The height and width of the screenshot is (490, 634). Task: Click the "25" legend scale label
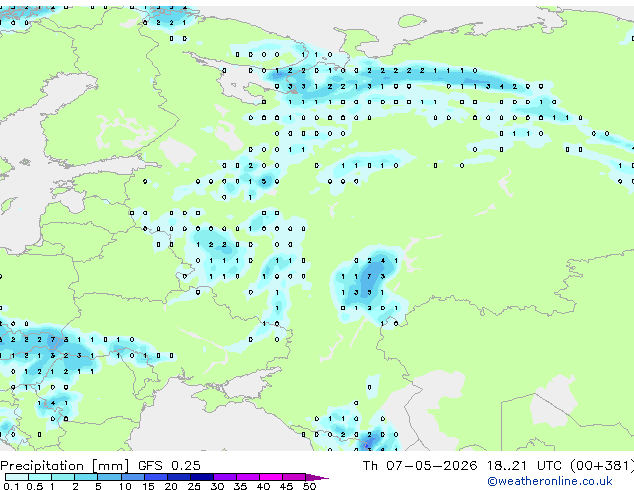pyautogui.click(x=194, y=486)
